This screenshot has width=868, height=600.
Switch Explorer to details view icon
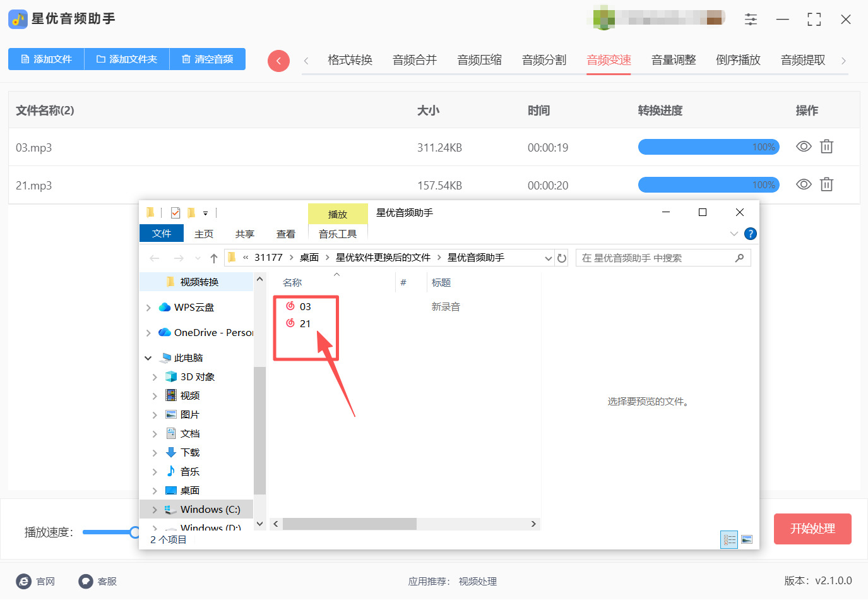click(729, 539)
